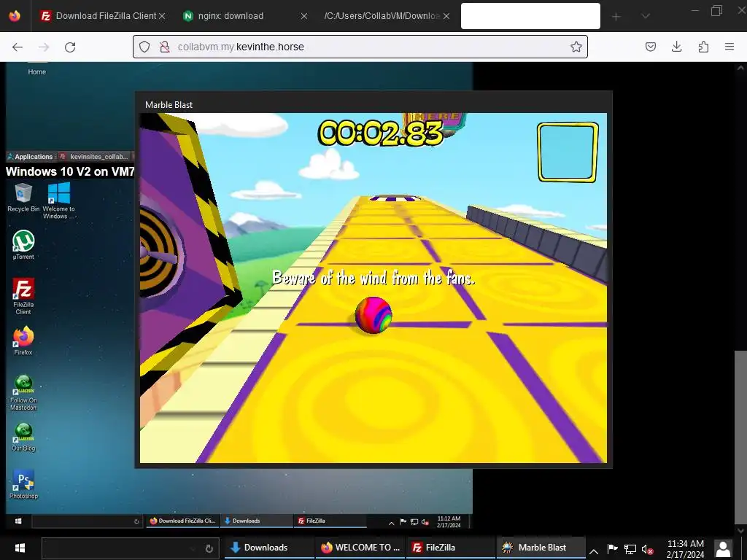Click the user avatar in outer taskbar

[x=723, y=548]
